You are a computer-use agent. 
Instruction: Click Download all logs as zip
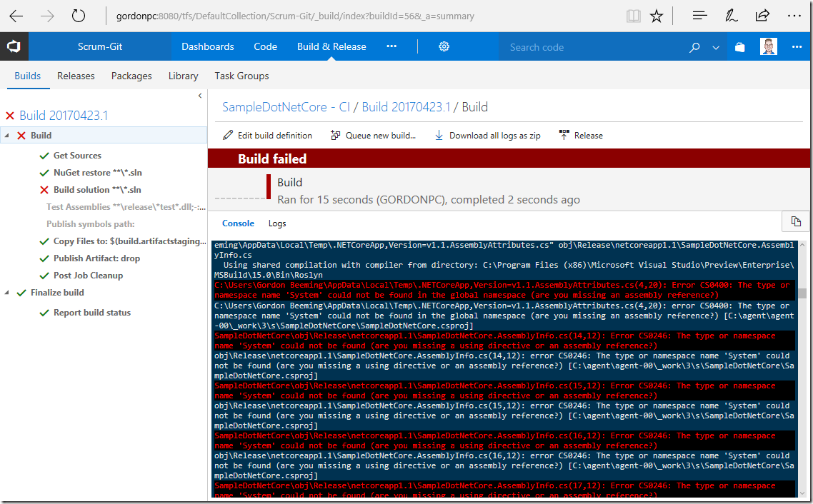494,135
